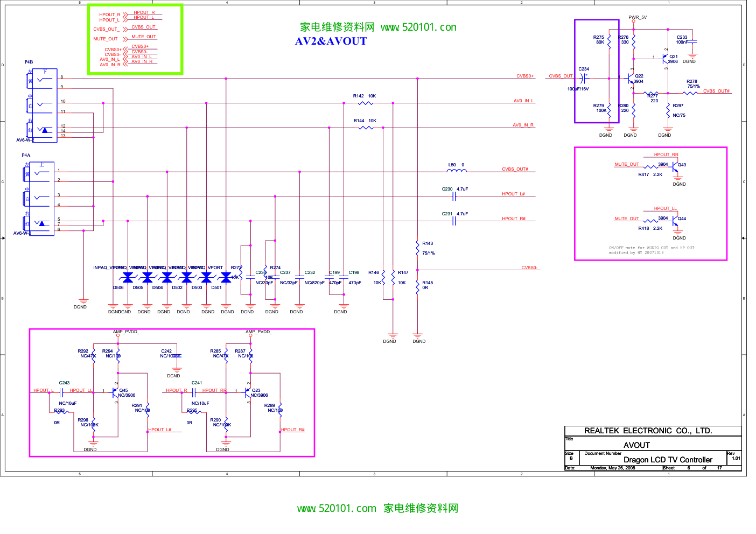
Task: Click the D504 diode symbol
Action: coord(167,277)
